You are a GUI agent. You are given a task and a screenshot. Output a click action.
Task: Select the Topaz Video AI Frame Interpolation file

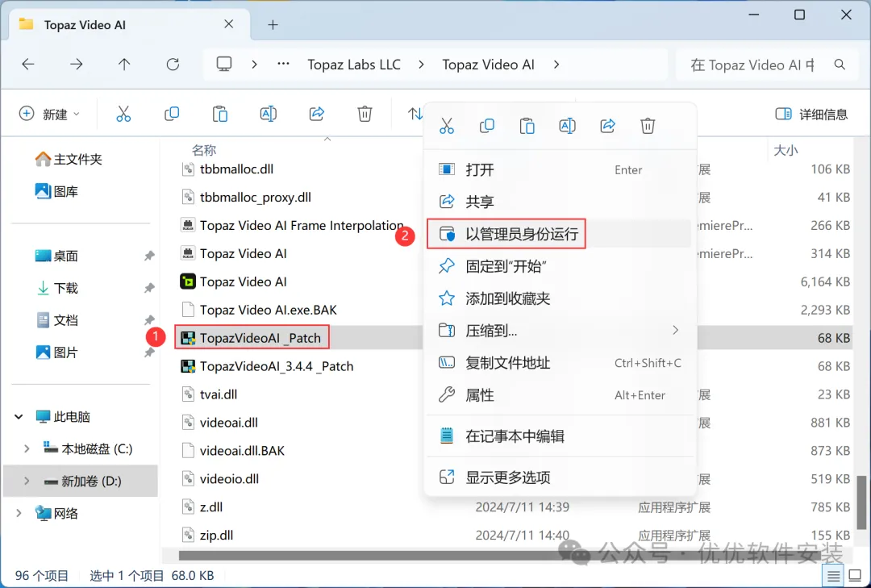(x=293, y=226)
